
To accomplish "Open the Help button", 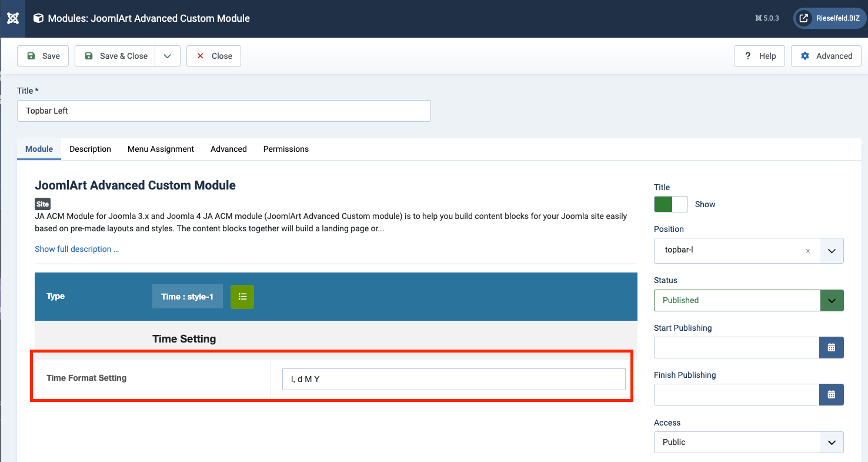I will coord(759,56).
